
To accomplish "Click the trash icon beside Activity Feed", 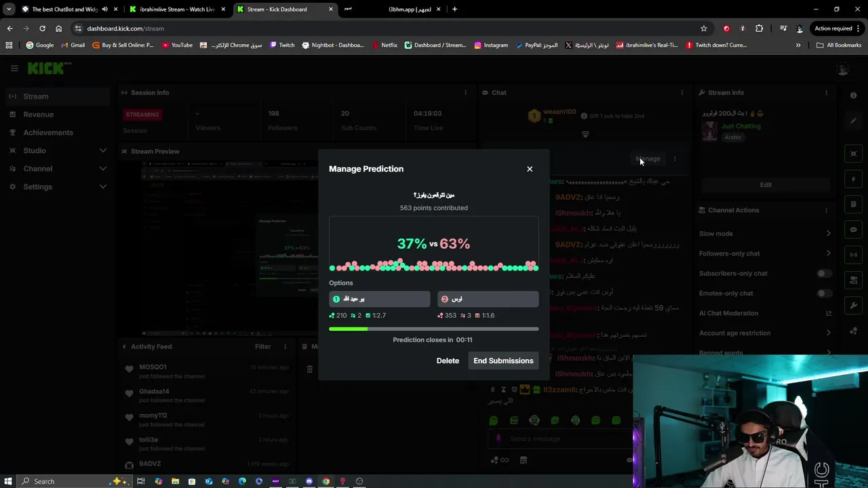I will pos(309,369).
